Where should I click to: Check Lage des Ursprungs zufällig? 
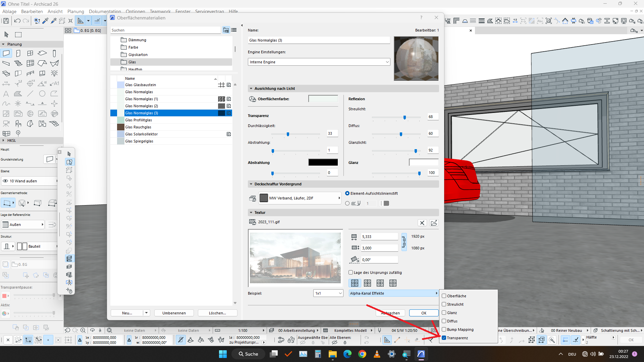pyautogui.click(x=351, y=273)
